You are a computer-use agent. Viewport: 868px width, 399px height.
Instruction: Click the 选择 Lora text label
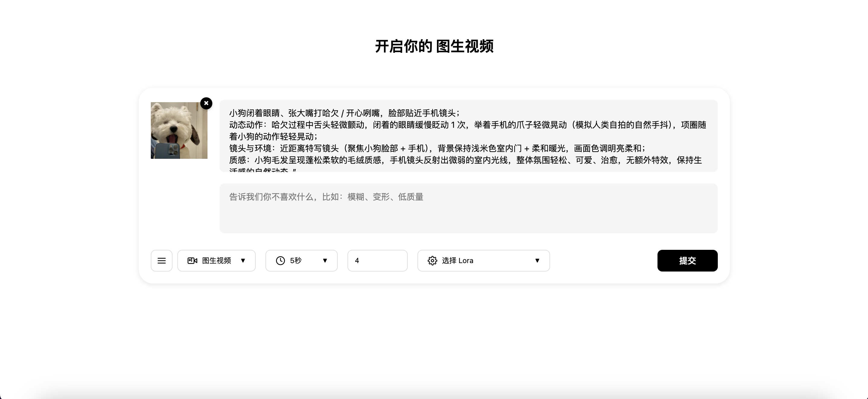tap(457, 261)
